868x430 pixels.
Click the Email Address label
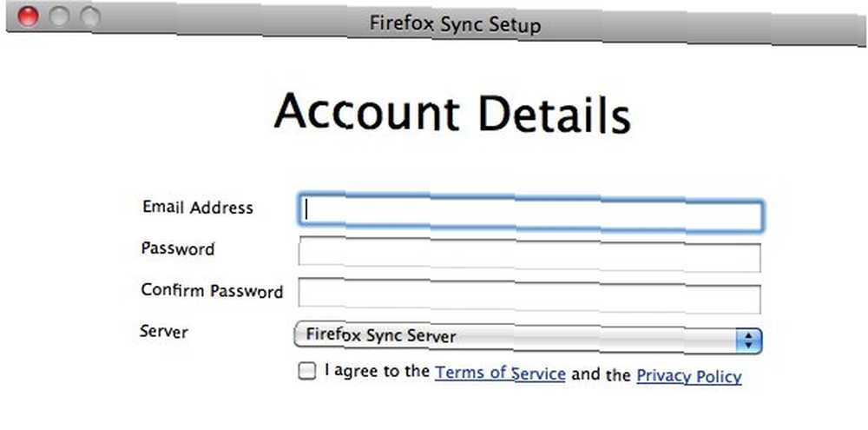pos(198,208)
